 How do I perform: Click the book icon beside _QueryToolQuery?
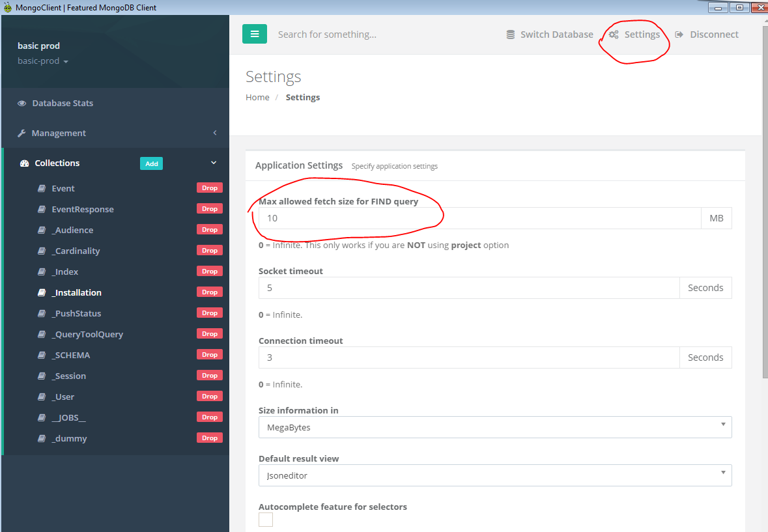coord(42,334)
